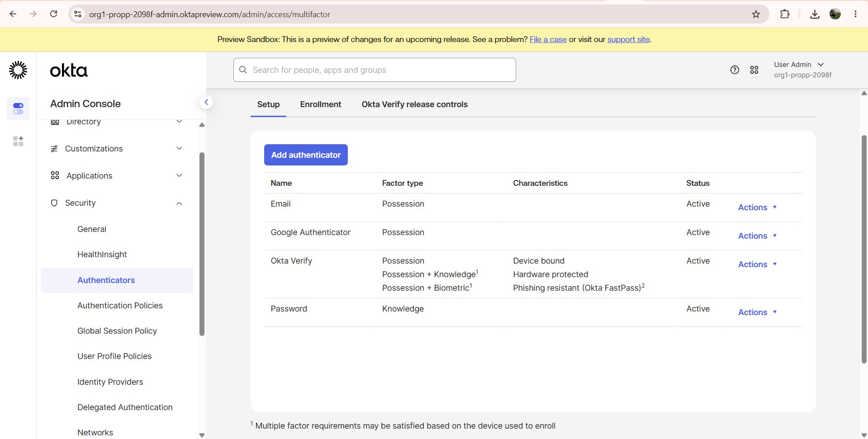Click the Directory icon in sidebar
The width and height of the screenshot is (868, 439).
coord(55,122)
